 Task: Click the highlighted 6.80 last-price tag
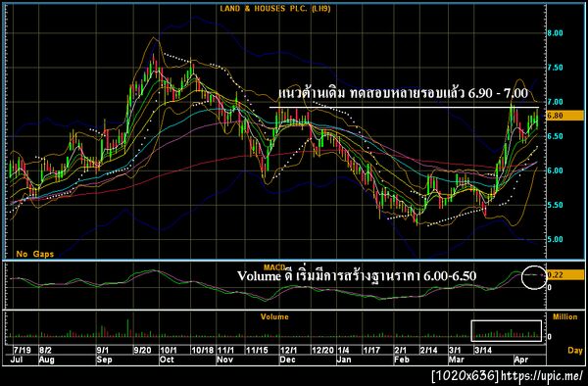[564, 116]
